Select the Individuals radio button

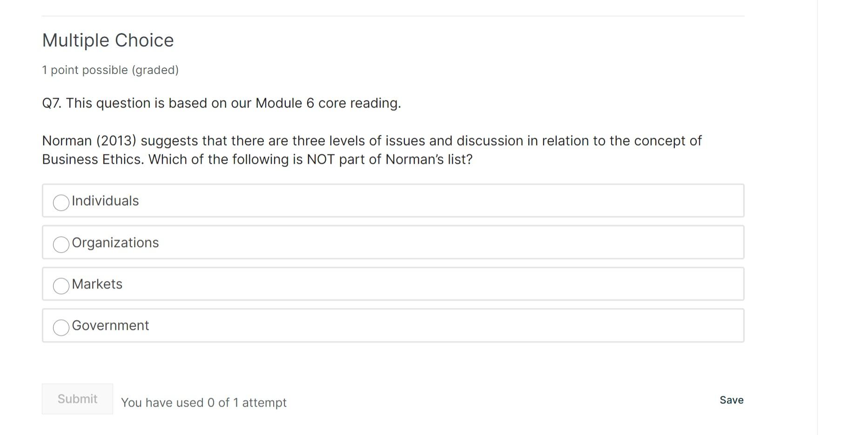tap(61, 203)
